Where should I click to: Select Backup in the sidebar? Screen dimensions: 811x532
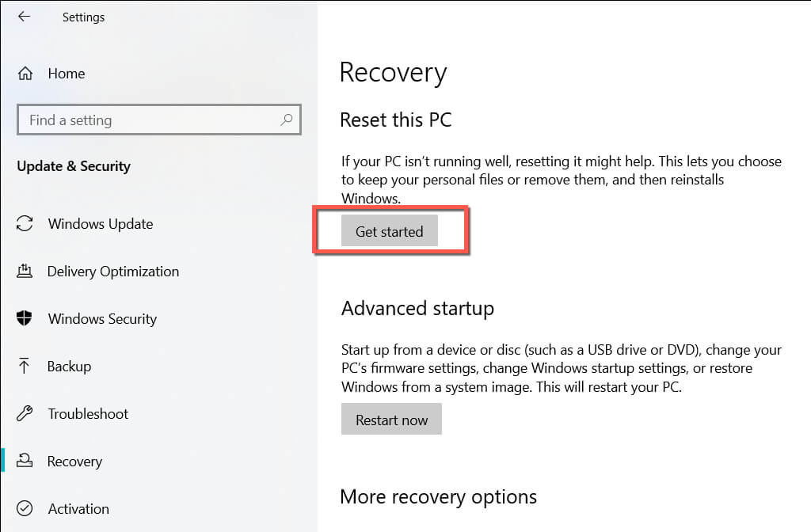point(69,367)
